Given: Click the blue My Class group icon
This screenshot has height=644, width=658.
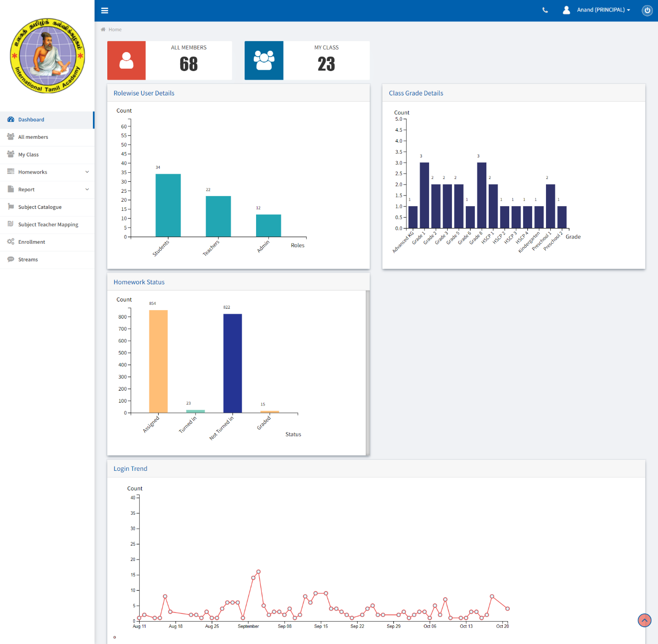Looking at the screenshot, I should pos(264,61).
